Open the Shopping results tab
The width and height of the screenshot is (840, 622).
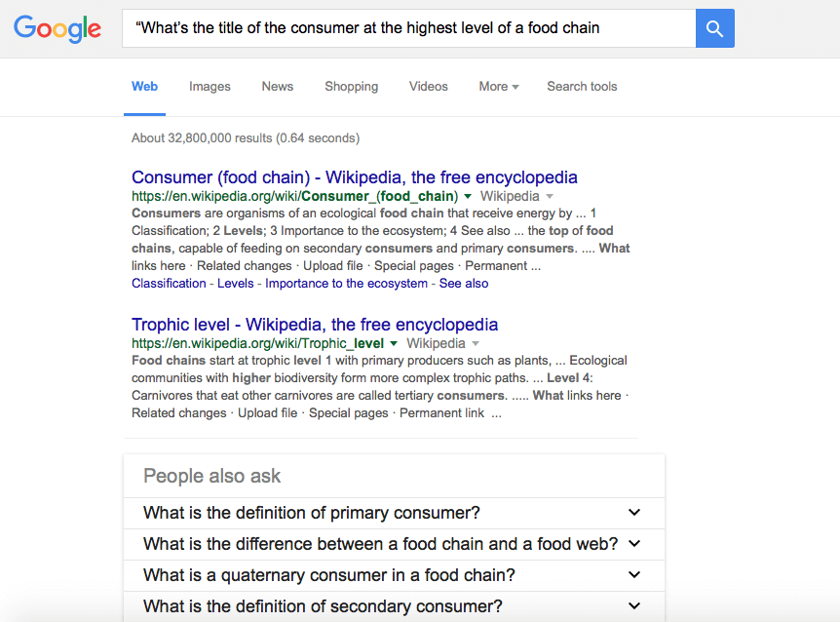[351, 87]
